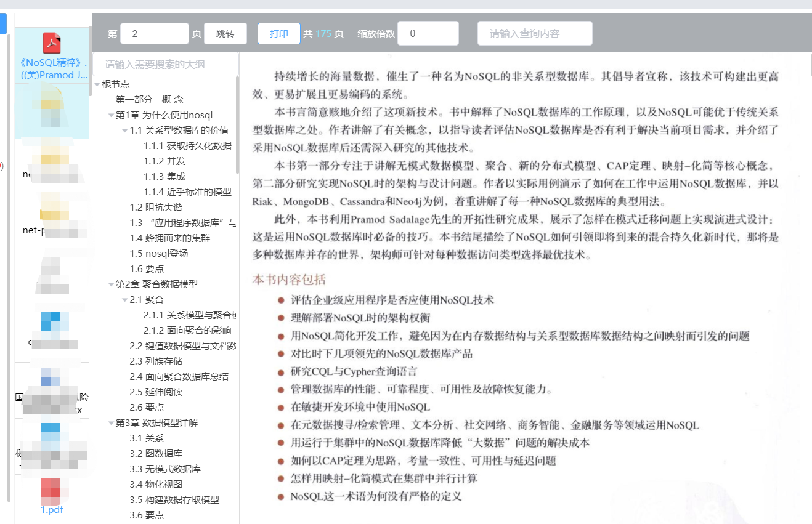Image resolution: width=812 pixels, height=524 pixels.
Task: Click bullet text 理解部署NoSQL时的架构权衡
Action: tap(360, 318)
